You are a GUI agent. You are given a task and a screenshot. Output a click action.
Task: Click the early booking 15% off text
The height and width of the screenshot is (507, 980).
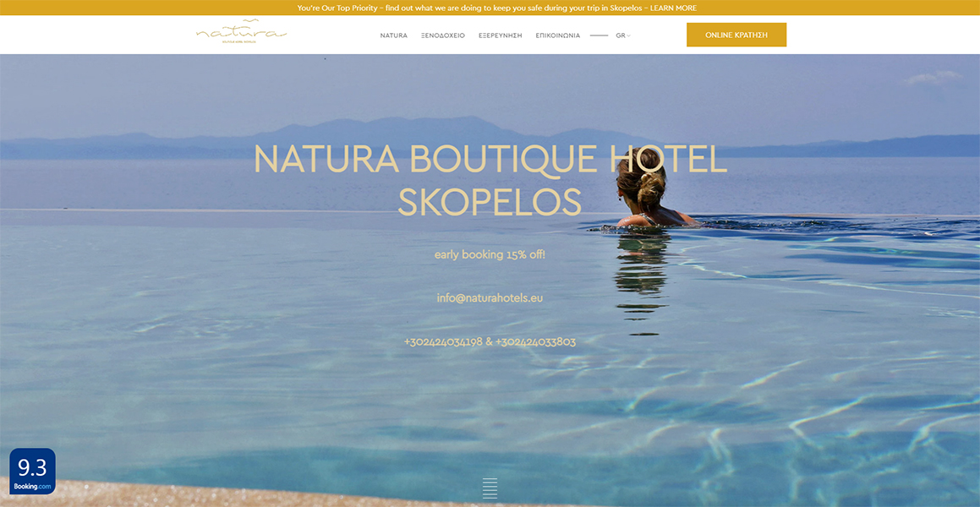490,254
